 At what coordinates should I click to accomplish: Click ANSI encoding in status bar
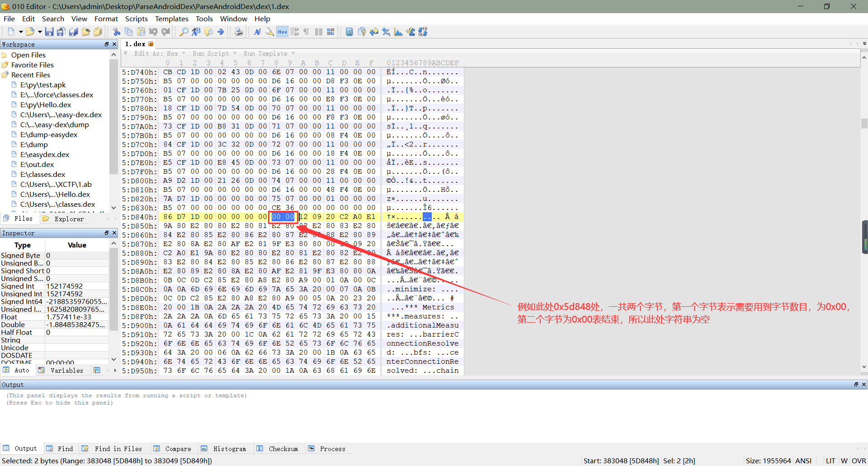(x=803, y=461)
